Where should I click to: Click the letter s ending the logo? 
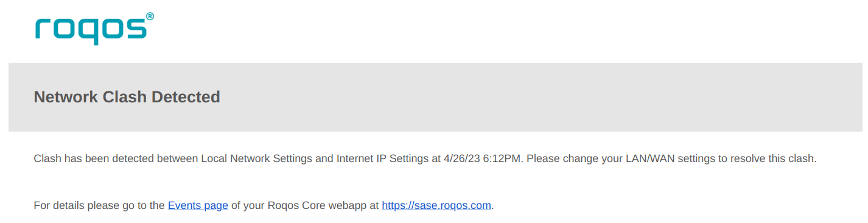(x=136, y=29)
